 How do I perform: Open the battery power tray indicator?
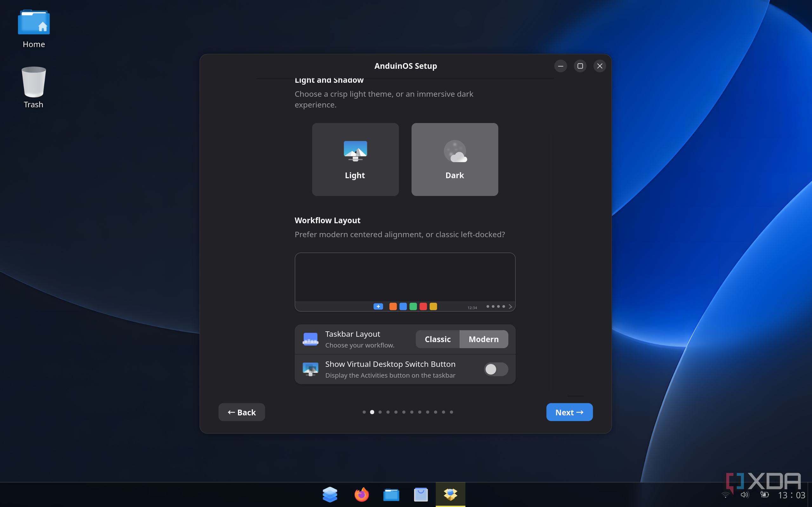click(x=764, y=495)
